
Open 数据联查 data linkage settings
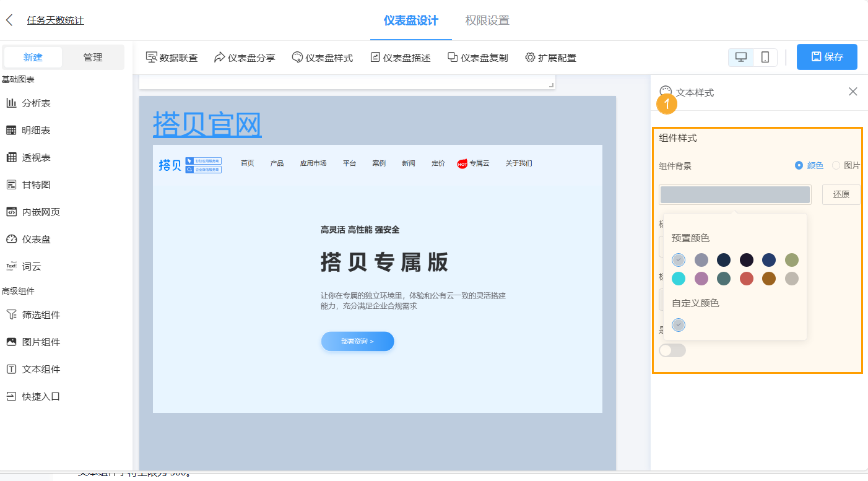(171, 57)
